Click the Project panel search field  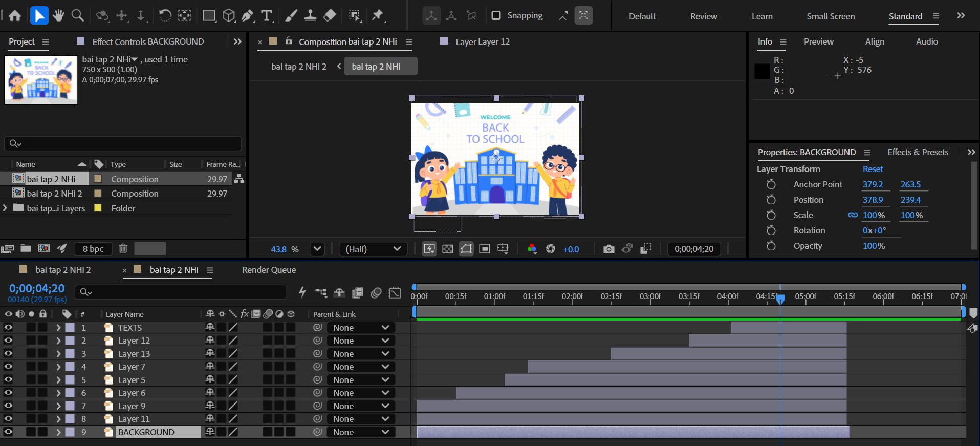coord(123,143)
